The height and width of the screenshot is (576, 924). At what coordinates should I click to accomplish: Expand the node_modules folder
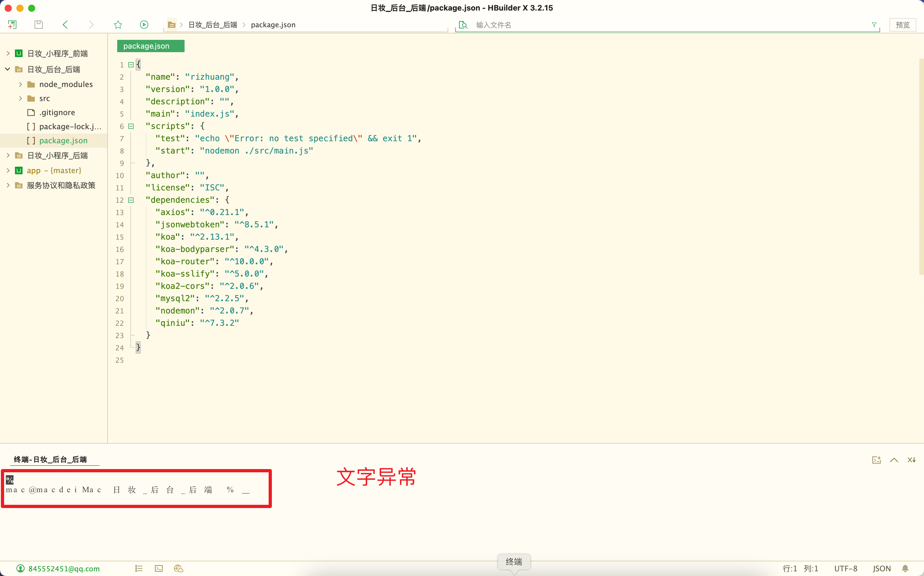tap(21, 84)
